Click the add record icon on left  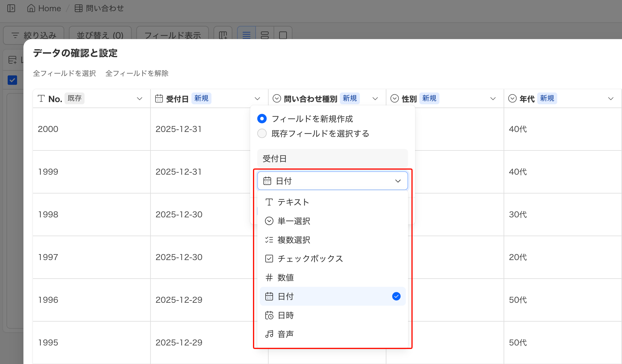click(12, 60)
